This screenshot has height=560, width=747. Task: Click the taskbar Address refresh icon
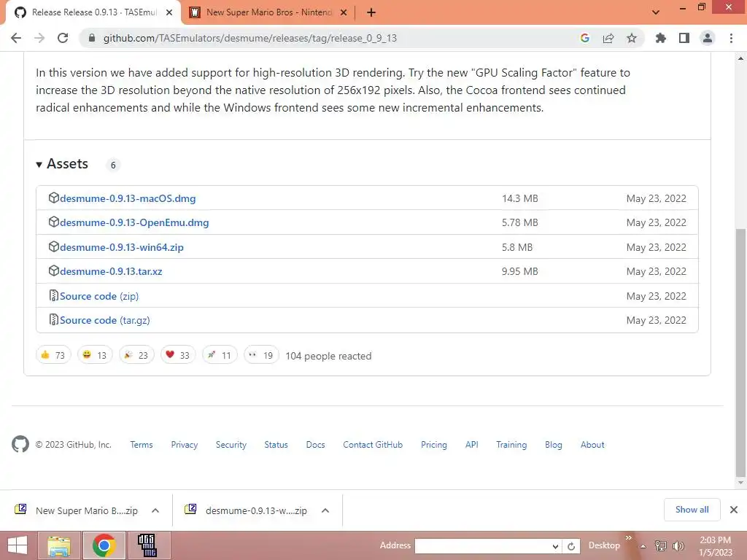pyautogui.click(x=571, y=546)
